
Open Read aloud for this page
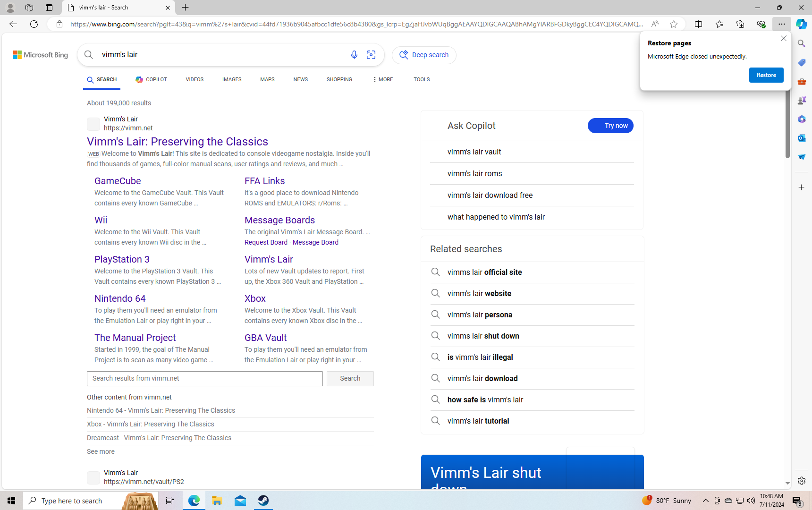pos(655,24)
